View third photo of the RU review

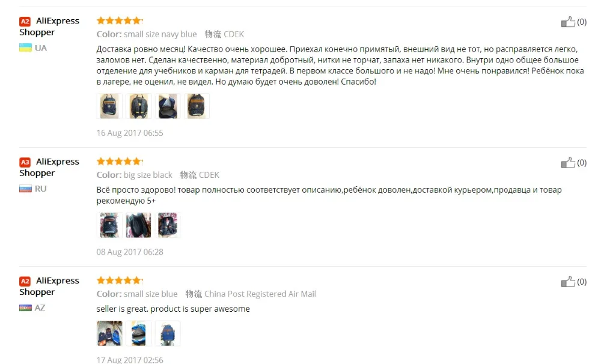[x=168, y=225]
